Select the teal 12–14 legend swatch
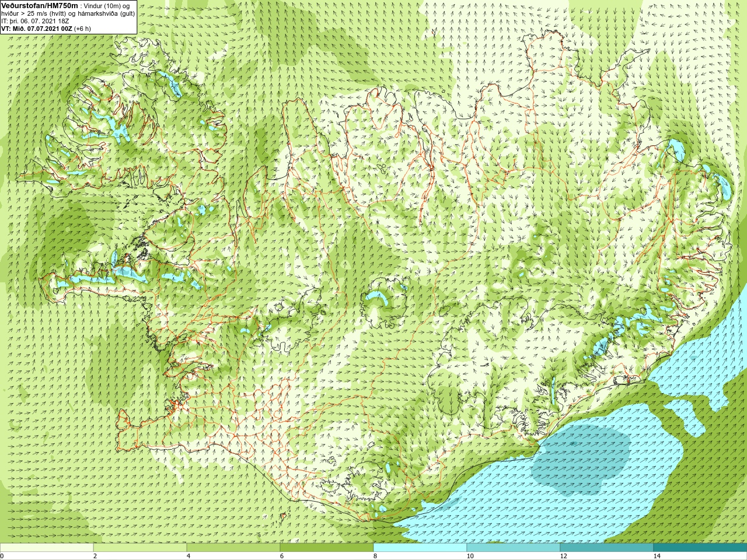The width and height of the screenshot is (747, 560). pyautogui.click(x=607, y=548)
